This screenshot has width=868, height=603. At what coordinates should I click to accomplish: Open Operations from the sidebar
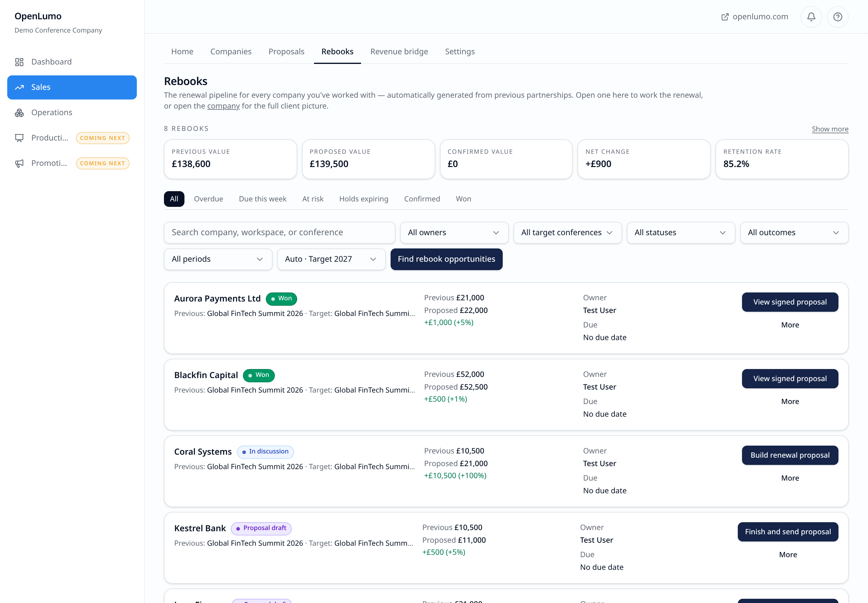(x=72, y=112)
